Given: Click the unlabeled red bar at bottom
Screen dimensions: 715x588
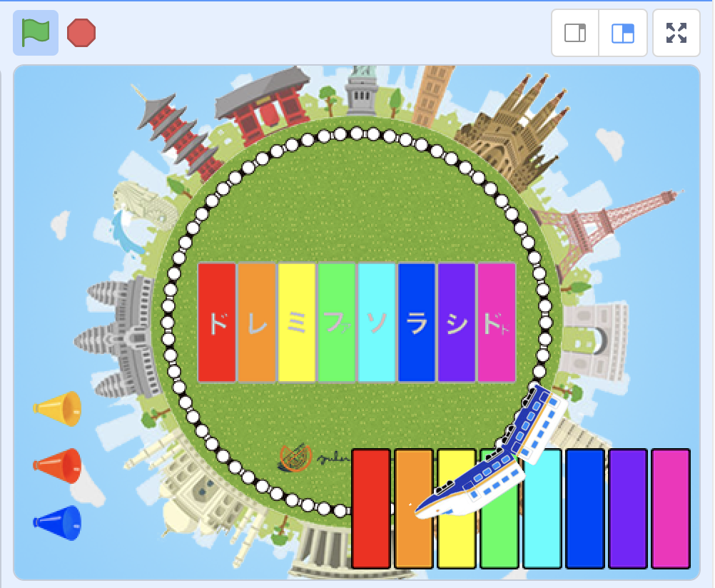Looking at the screenshot, I should tap(371, 509).
